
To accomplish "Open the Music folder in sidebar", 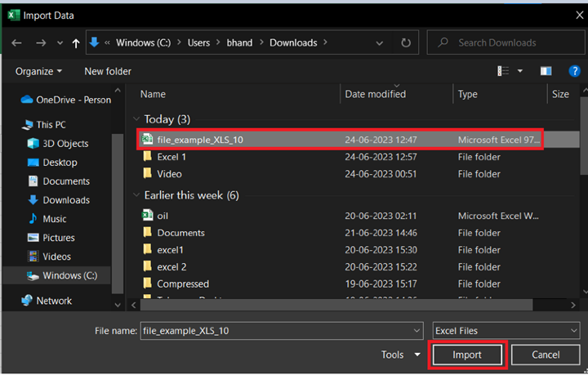I will [54, 219].
